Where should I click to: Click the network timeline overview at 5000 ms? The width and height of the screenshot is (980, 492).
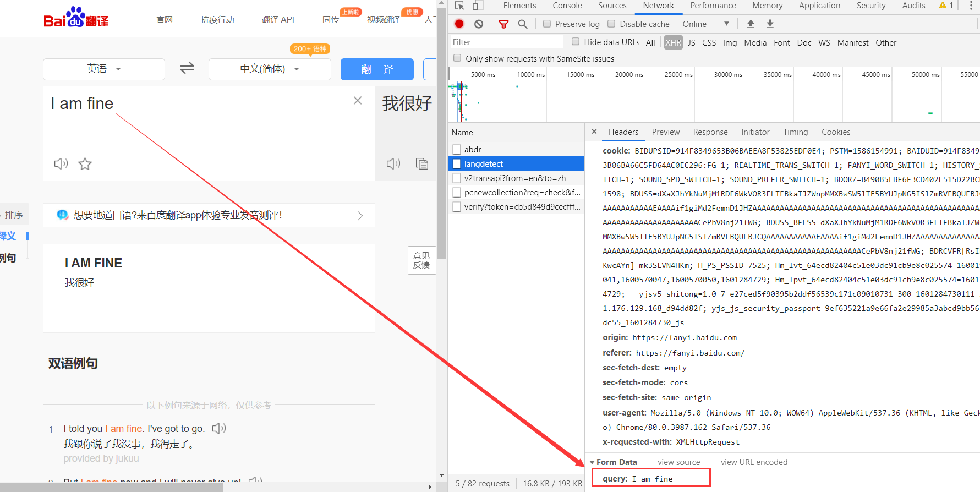click(483, 74)
